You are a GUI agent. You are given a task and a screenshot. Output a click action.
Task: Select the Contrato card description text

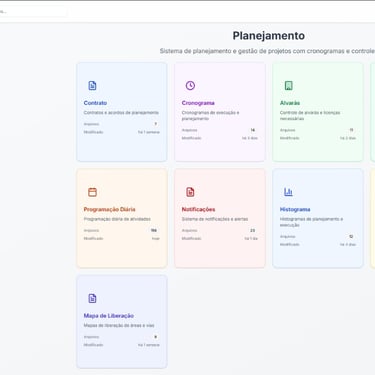[121, 113]
